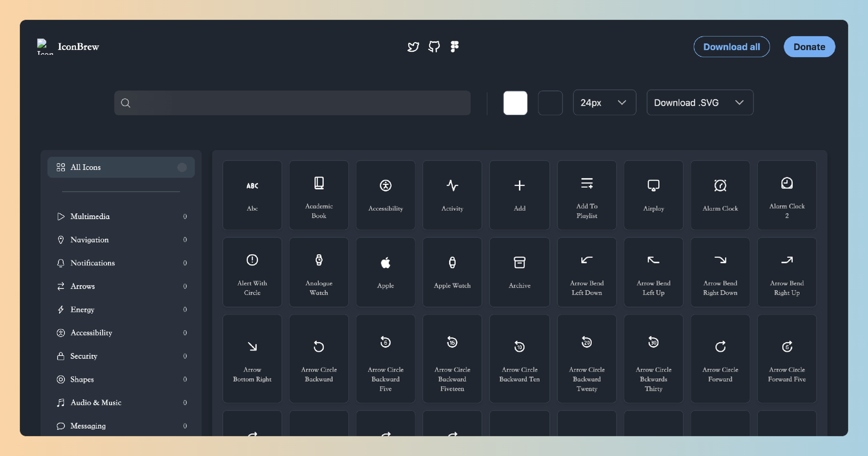Switch to the Arrows category
The height and width of the screenshot is (456, 868).
tap(121, 286)
